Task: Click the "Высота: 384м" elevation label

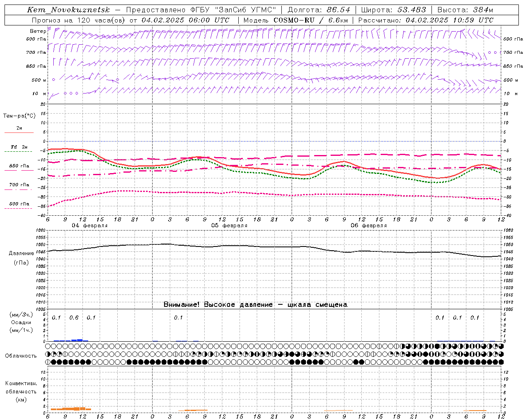Action: pyautogui.click(x=465, y=10)
